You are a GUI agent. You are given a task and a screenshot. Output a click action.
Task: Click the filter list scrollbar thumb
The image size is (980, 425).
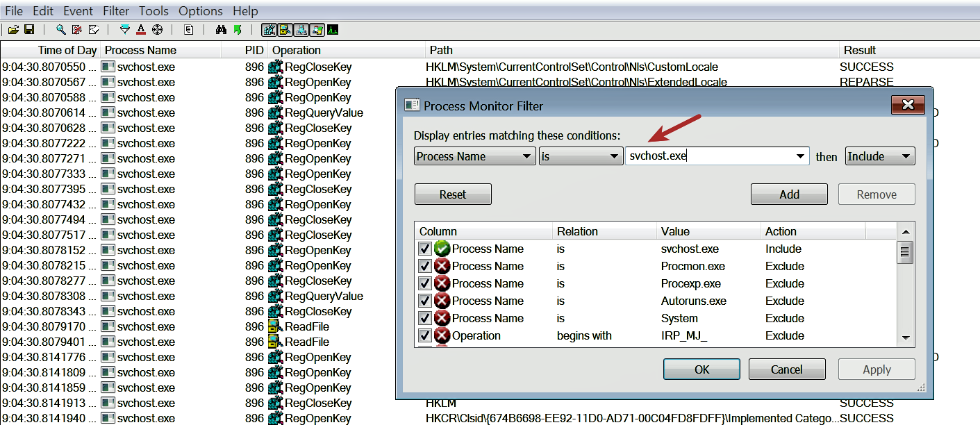tap(906, 252)
